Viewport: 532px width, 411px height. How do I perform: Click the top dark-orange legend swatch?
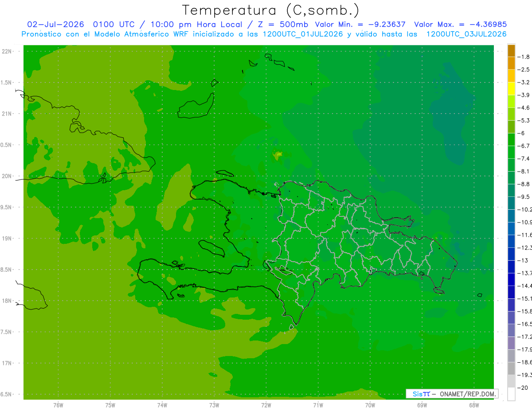tap(511, 51)
